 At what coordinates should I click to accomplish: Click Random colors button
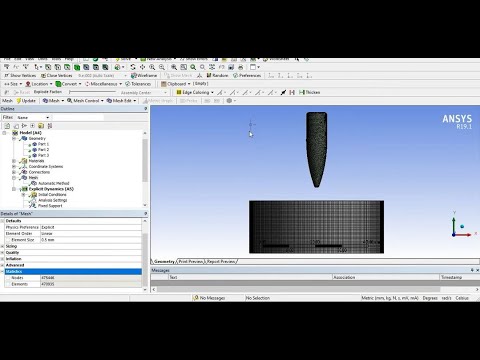pyautogui.click(x=217, y=75)
